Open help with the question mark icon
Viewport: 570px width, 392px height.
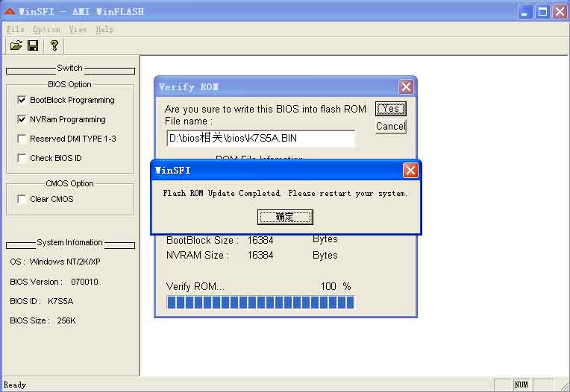coord(54,45)
